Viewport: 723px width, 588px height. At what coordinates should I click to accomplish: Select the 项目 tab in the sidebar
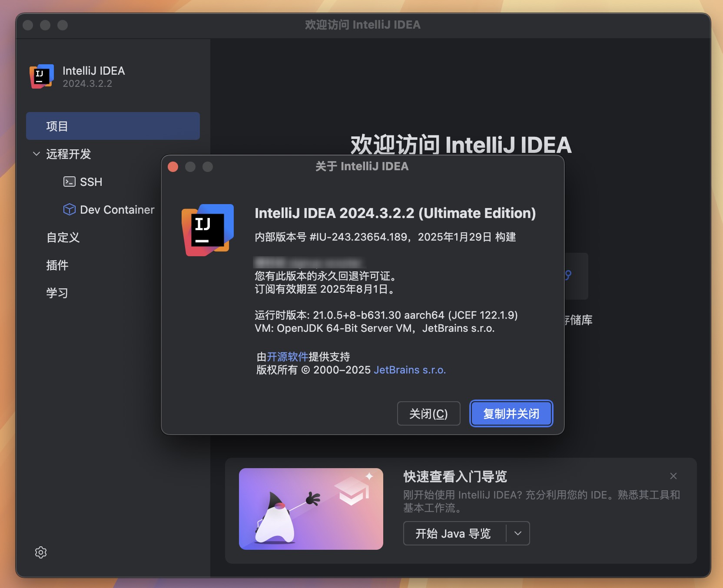pyautogui.click(x=113, y=126)
